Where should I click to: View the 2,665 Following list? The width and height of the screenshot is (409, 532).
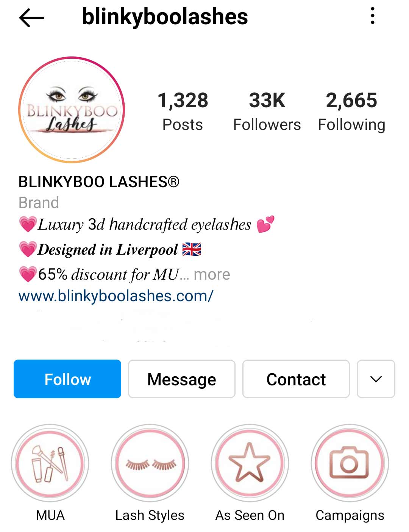pyautogui.click(x=351, y=111)
